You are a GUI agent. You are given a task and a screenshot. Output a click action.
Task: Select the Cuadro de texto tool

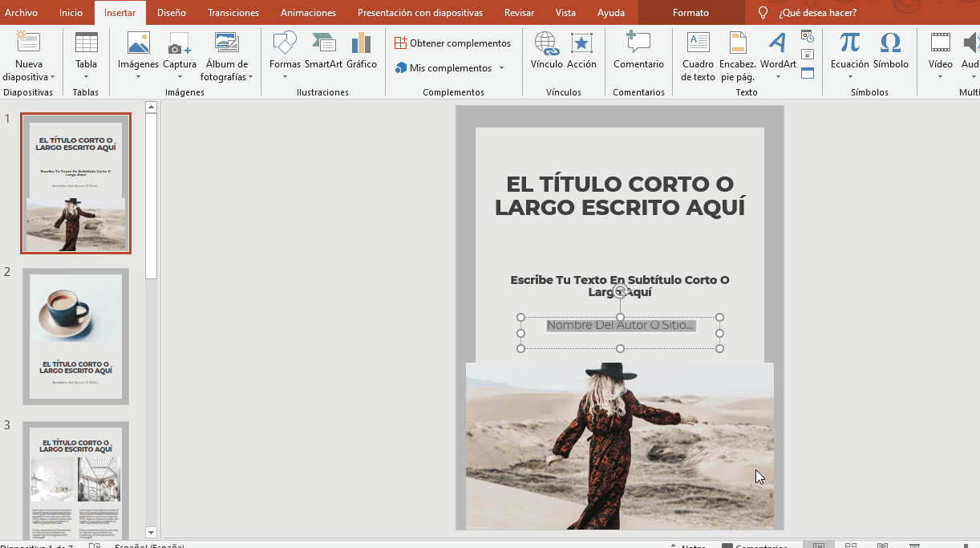698,56
